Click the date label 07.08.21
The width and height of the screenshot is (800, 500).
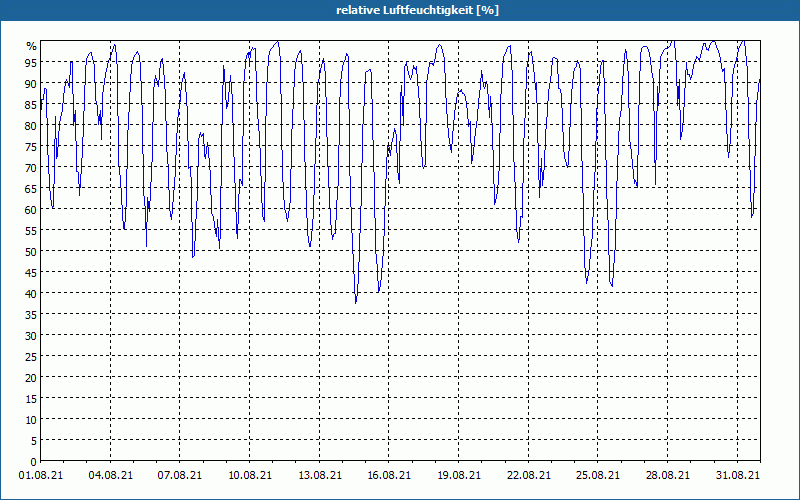180,475
